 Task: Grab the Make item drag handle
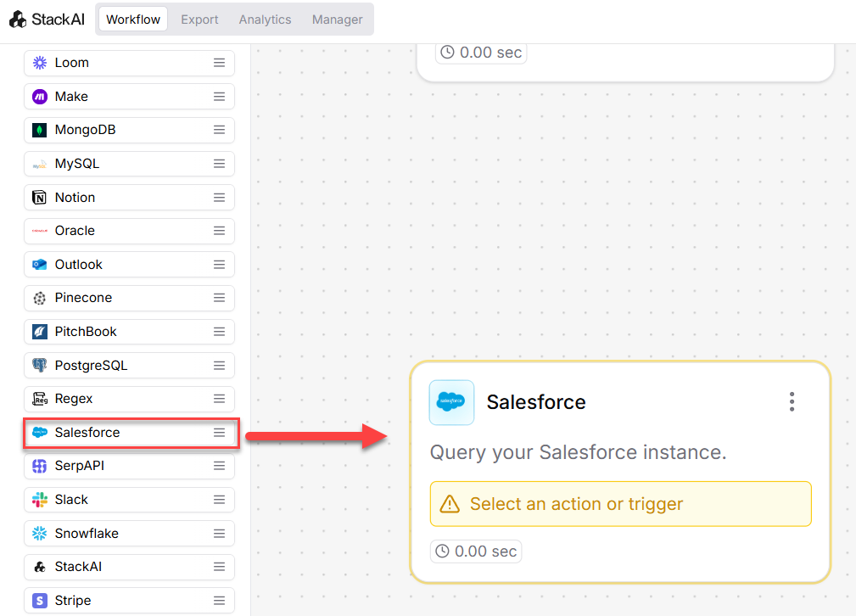(x=219, y=97)
